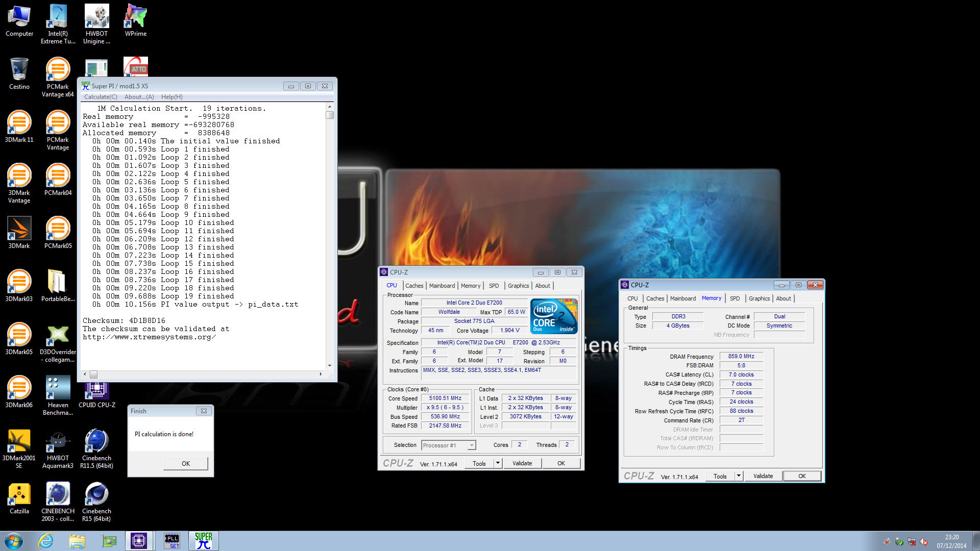
Task: Click Super PI vertical scrollbar down arrow
Action: [x=330, y=365]
